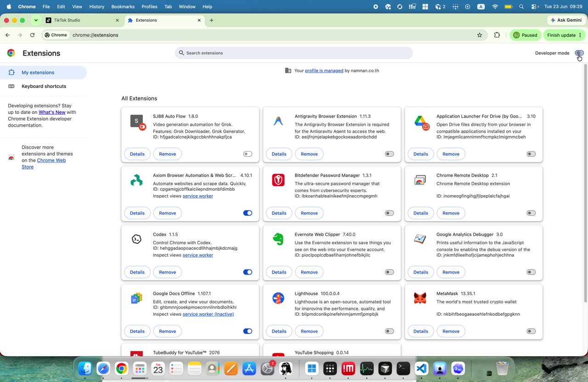Image resolution: width=588 pixels, height=382 pixels.
Task: Click the Application Launcher For Drive icon
Action: tap(421, 122)
